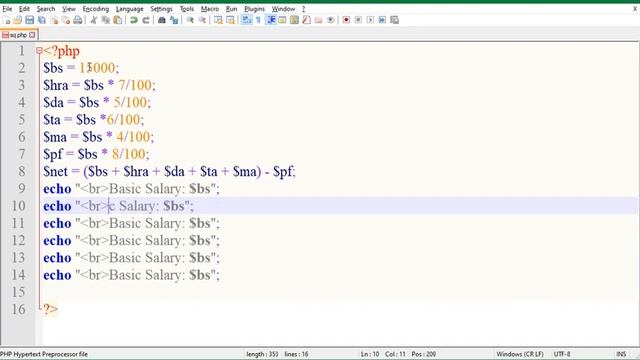The image size is (640, 360).
Task: Click the $pf = $bs * 8/100 line
Action: tap(96, 154)
